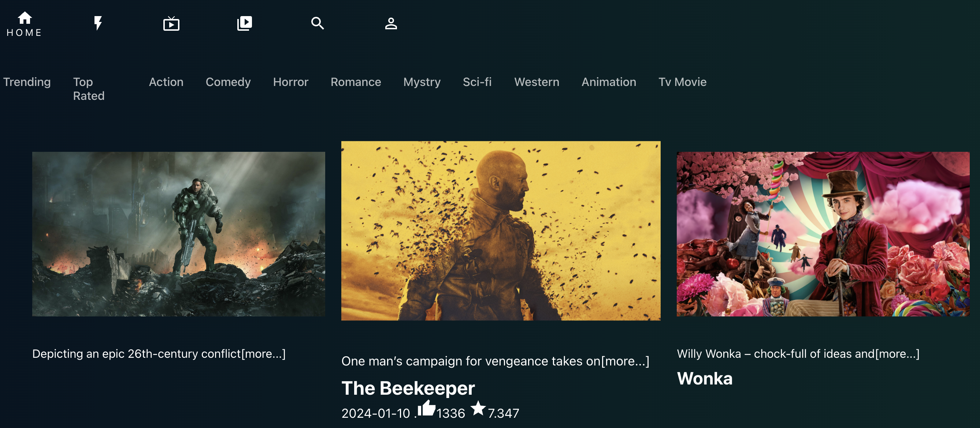The width and height of the screenshot is (980, 428).
Task: Click the Wonka title
Action: pyautogui.click(x=705, y=379)
